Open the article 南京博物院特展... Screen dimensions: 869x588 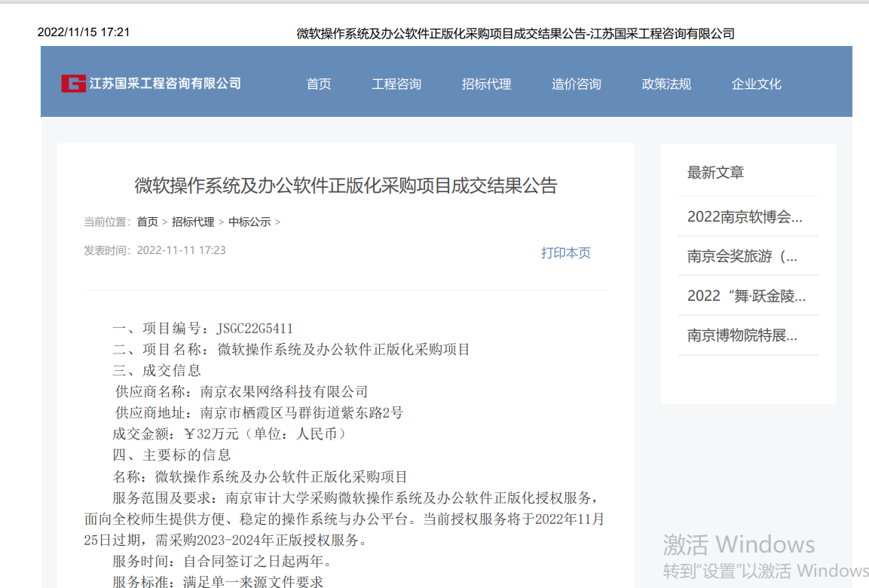click(742, 335)
